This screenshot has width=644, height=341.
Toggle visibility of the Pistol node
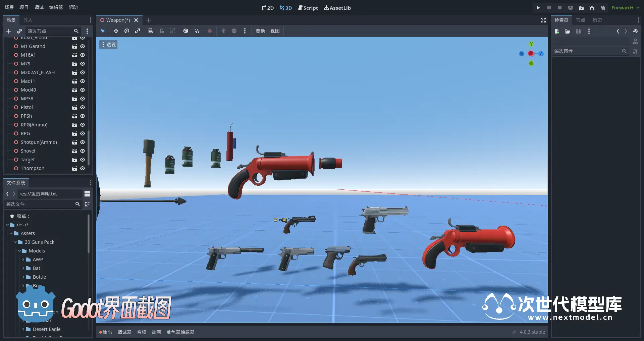[83, 107]
